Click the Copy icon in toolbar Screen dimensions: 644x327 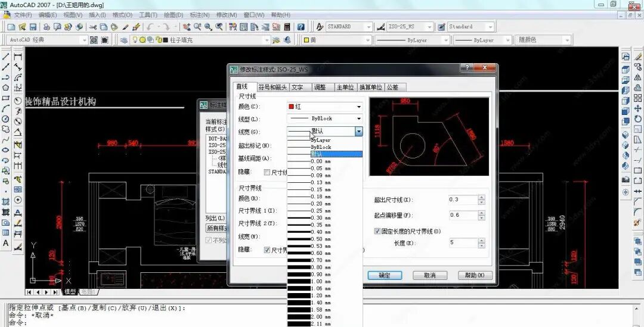click(104, 27)
